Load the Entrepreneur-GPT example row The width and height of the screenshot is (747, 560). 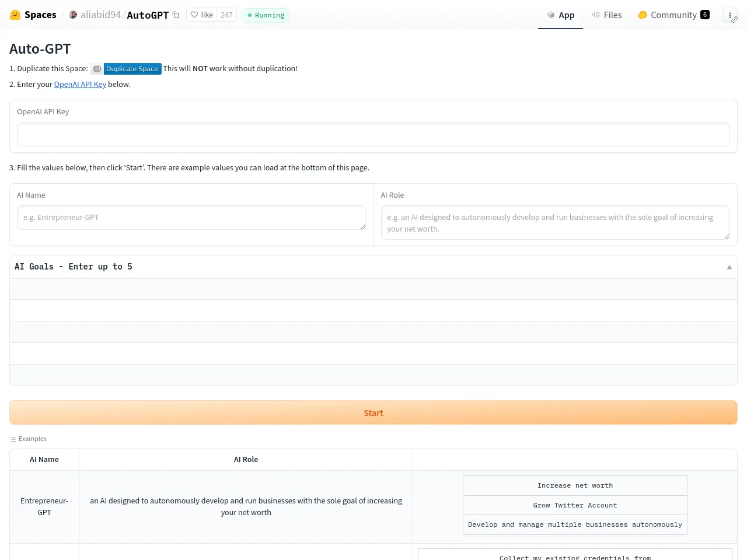pyautogui.click(x=246, y=506)
